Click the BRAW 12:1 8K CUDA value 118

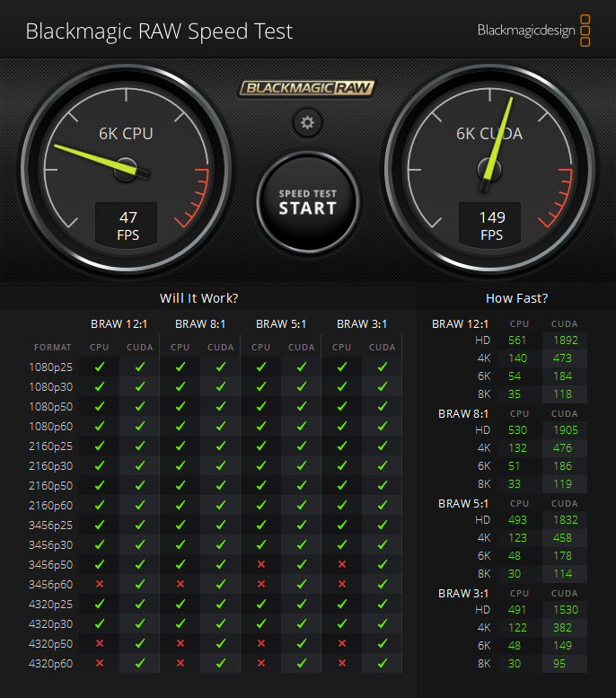[x=562, y=394]
